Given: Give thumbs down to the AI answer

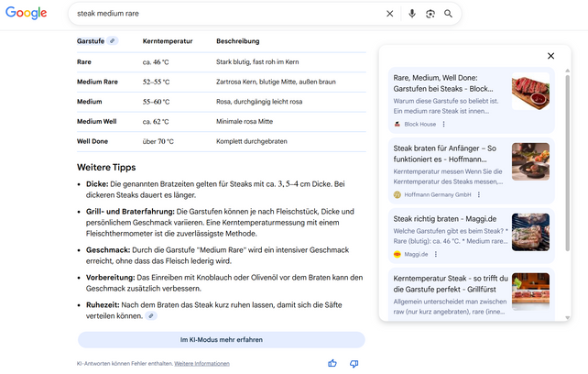Looking at the screenshot, I should tap(354, 364).
